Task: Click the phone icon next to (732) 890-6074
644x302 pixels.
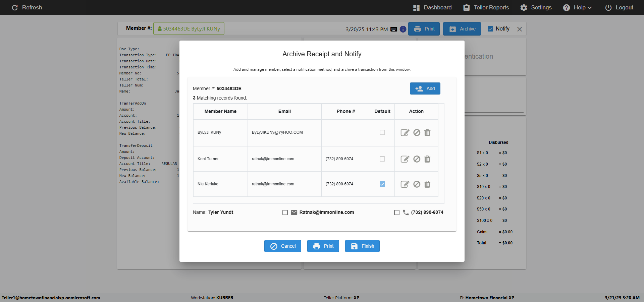Action: pyautogui.click(x=406, y=213)
